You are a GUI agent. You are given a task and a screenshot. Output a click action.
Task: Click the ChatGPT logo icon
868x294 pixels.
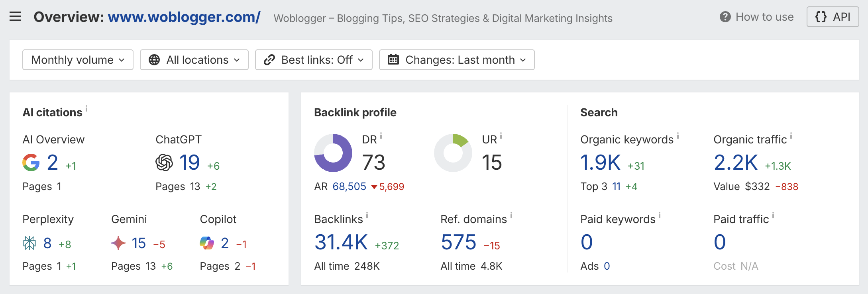coord(164,163)
